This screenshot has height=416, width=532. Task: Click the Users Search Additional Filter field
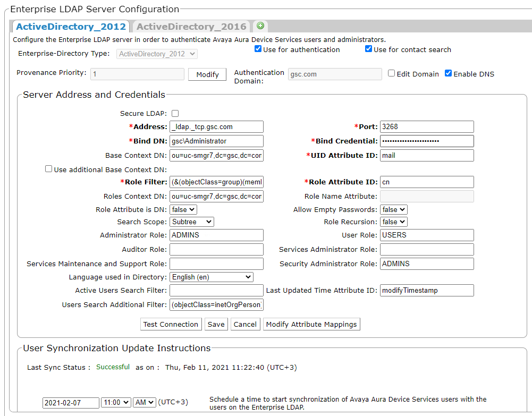tap(216, 305)
